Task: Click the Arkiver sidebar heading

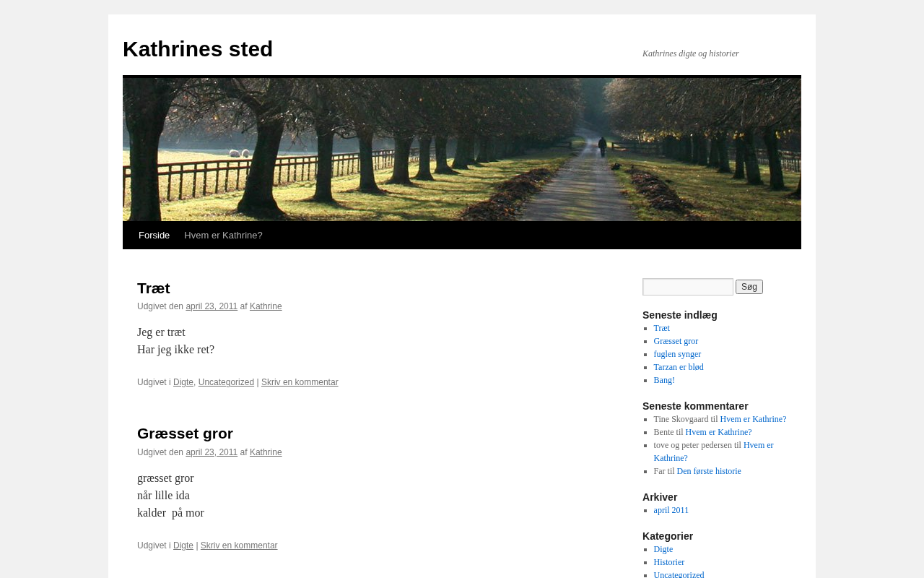Action: (660, 497)
